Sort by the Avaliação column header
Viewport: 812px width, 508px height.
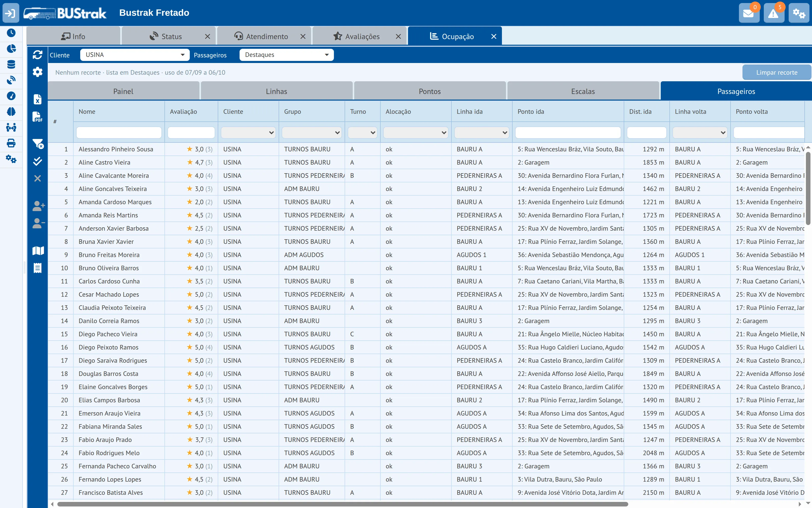(x=191, y=112)
